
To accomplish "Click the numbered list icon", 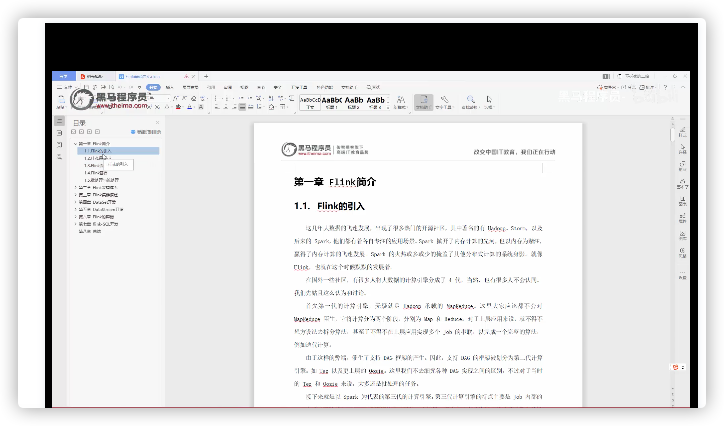I will [228, 98].
